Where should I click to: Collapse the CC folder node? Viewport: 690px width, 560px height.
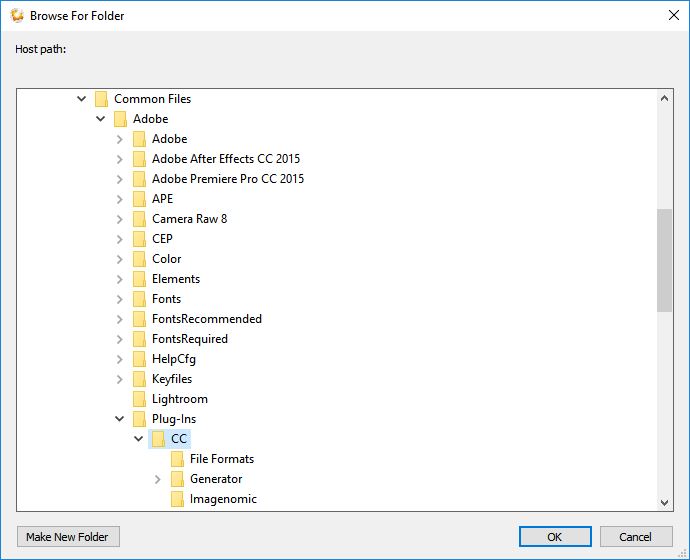[x=139, y=439]
